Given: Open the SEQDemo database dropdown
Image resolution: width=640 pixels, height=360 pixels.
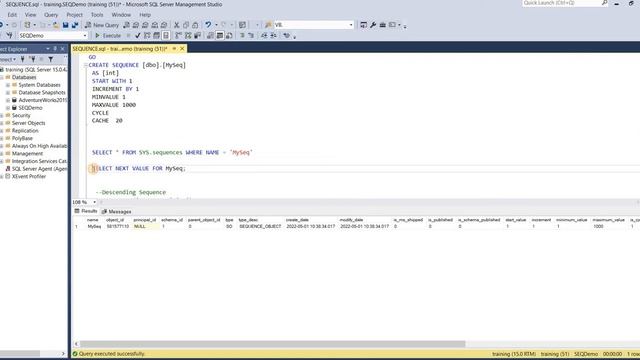Looking at the screenshot, I should 85,36.
